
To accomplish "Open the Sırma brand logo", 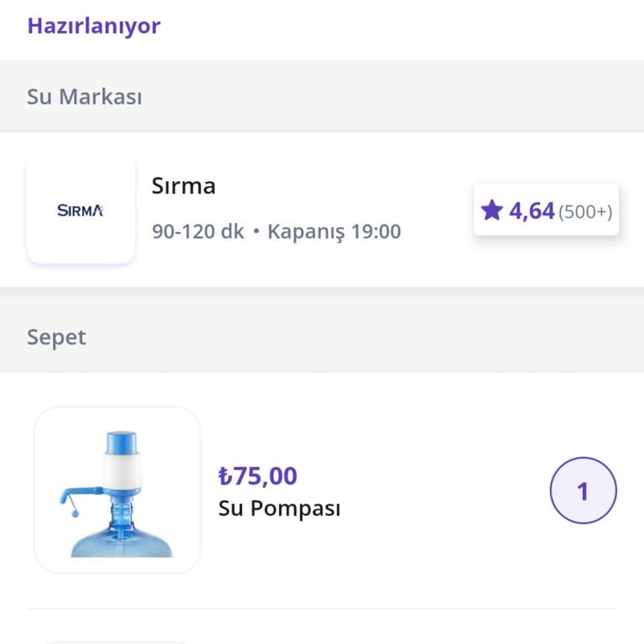I will pyautogui.click(x=80, y=210).
